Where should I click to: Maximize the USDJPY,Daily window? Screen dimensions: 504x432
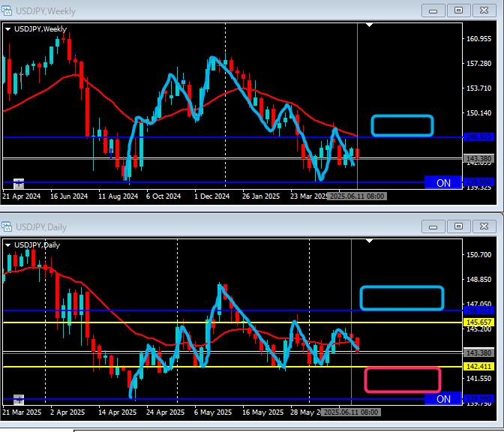pyautogui.click(x=458, y=226)
